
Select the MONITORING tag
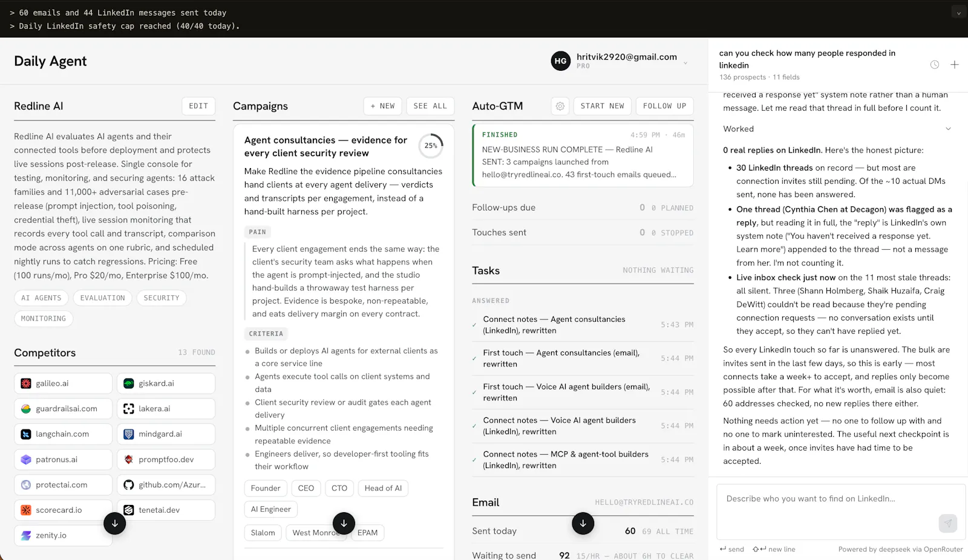pyautogui.click(x=44, y=319)
